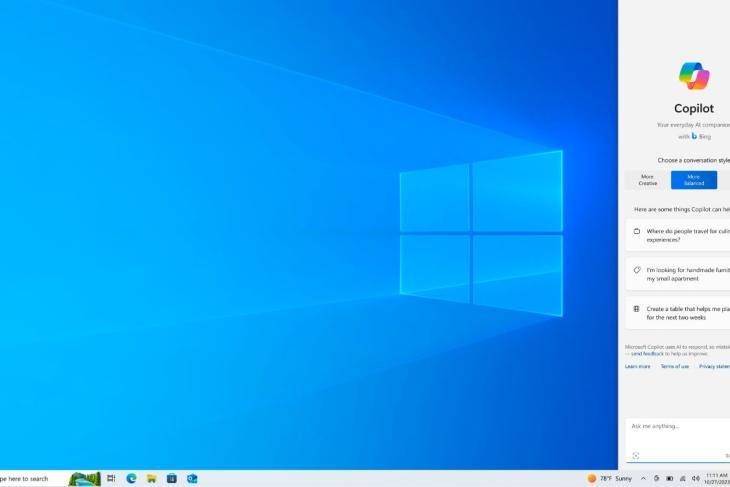Select More Creative conversation style
The image size is (730, 487).
648,180
